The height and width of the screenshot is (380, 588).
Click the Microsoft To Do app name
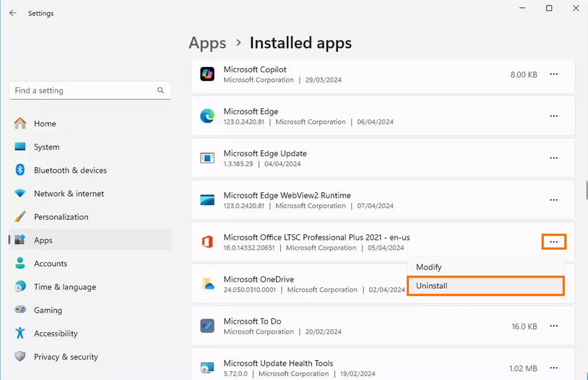point(253,321)
